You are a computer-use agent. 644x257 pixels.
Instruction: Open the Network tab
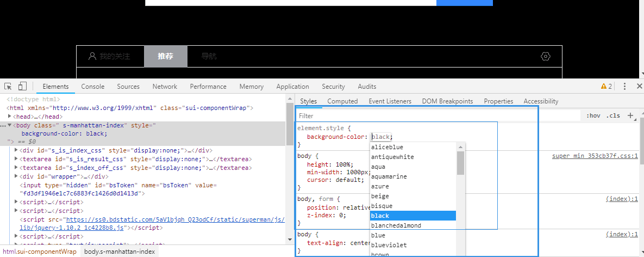[x=165, y=87]
